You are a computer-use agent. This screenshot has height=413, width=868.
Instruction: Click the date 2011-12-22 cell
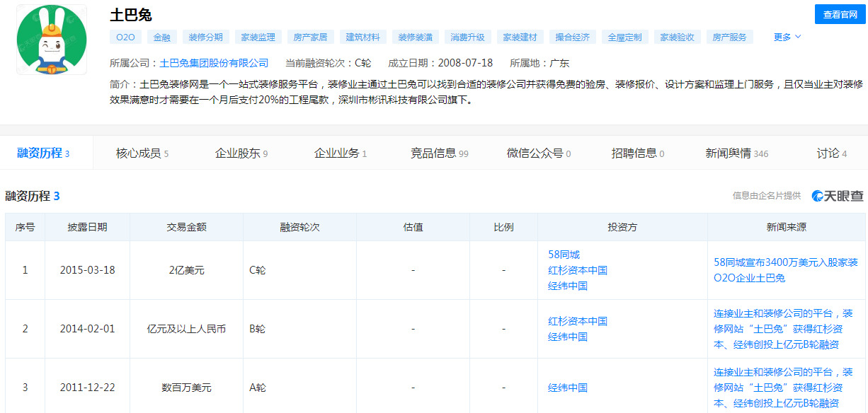tap(88, 388)
